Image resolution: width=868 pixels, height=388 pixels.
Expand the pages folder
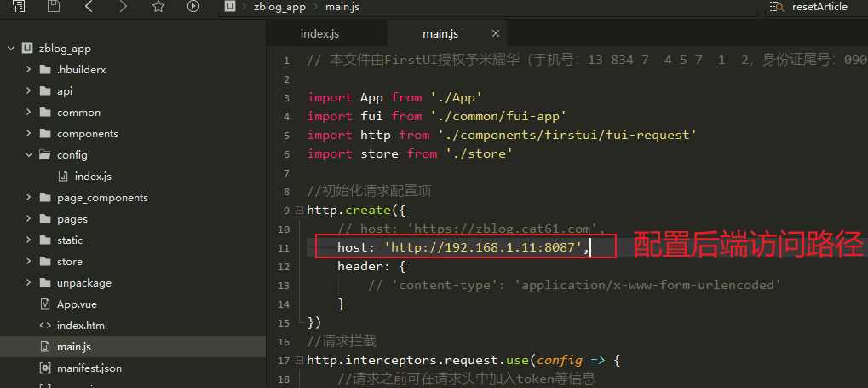(29, 219)
